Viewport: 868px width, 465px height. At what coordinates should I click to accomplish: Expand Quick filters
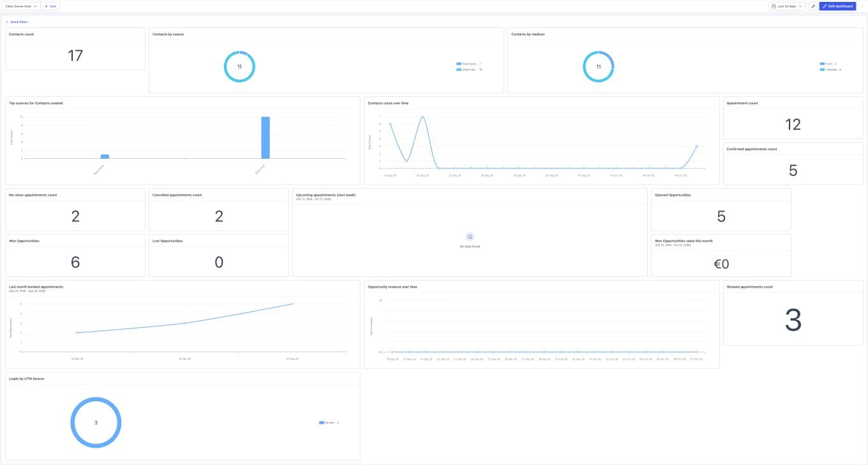[17, 22]
